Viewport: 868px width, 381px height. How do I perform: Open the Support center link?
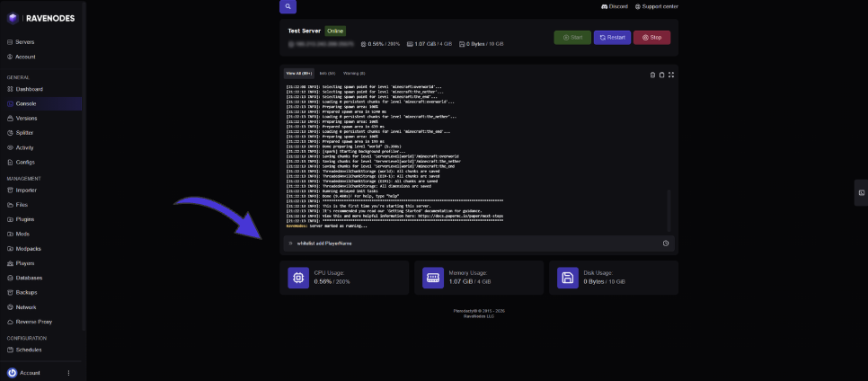click(x=657, y=6)
